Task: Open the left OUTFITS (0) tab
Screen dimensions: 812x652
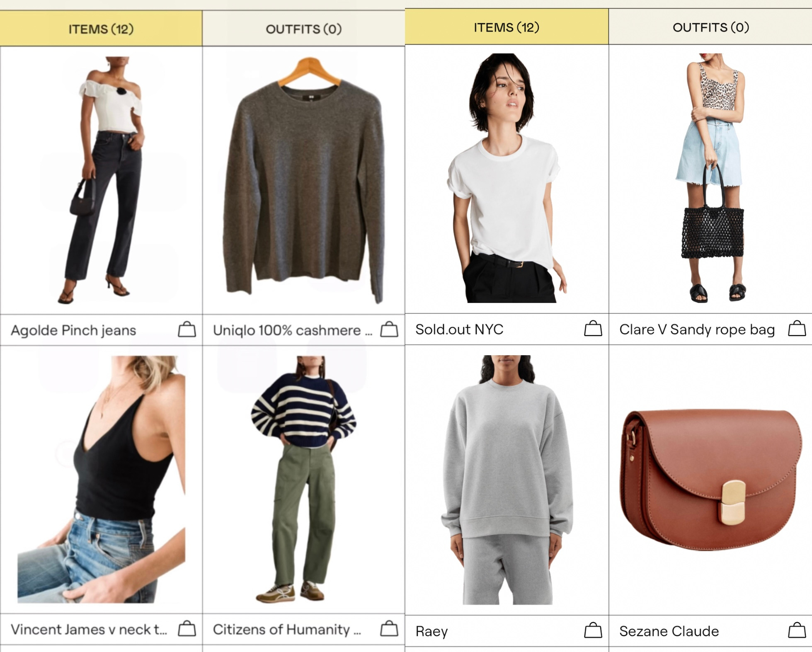Action: coord(304,29)
